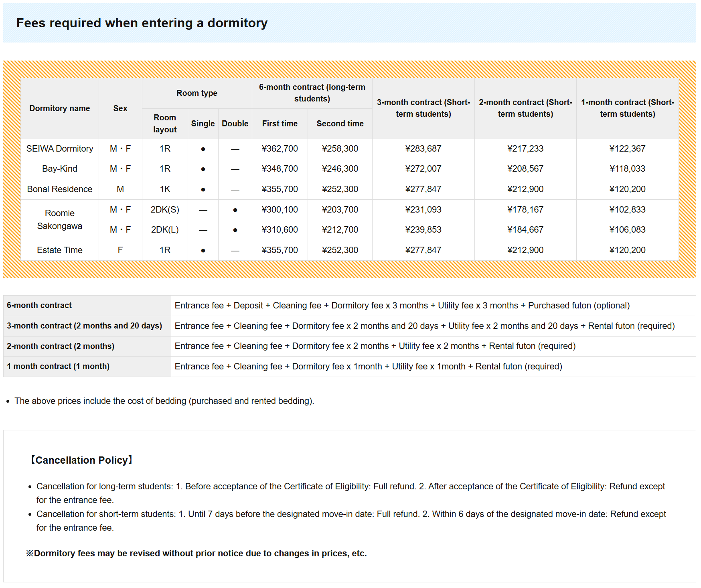Click the Single bullet in Bay-Kind row
This screenshot has height=588, width=701.
click(x=203, y=169)
